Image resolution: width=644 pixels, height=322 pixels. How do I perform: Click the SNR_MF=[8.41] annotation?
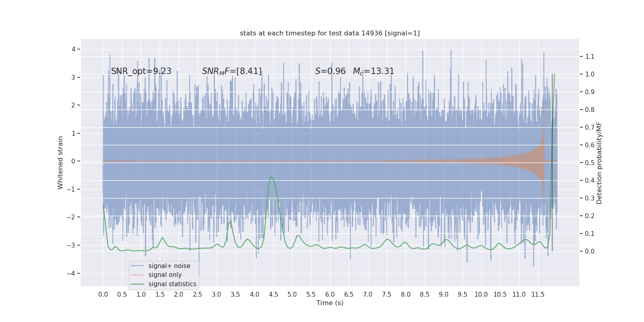[x=232, y=71]
